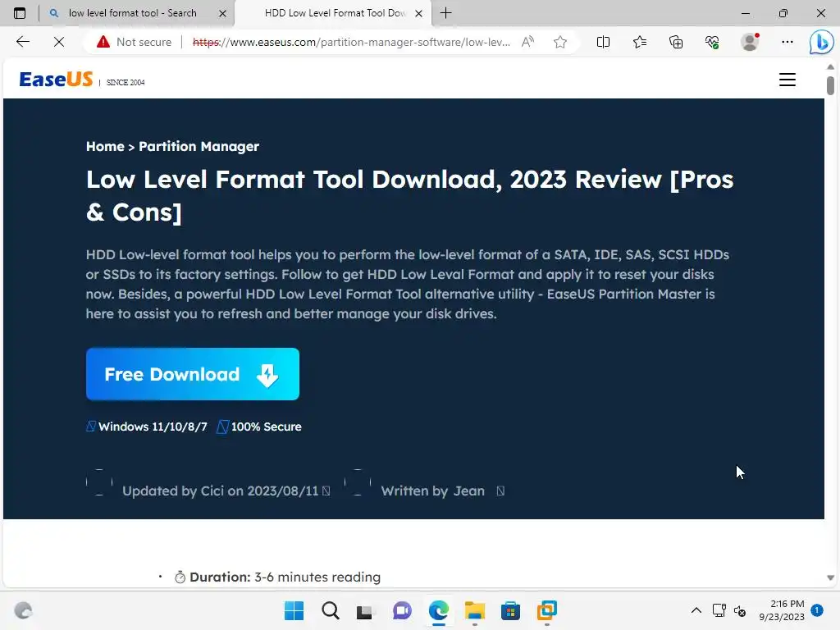The width and height of the screenshot is (840, 630).
Task: Follow the Home breadcrumb link
Action: click(x=105, y=146)
